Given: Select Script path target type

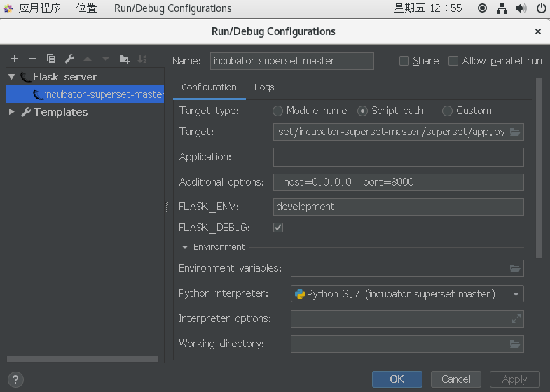Looking at the screenshot, I should point(362,111).
